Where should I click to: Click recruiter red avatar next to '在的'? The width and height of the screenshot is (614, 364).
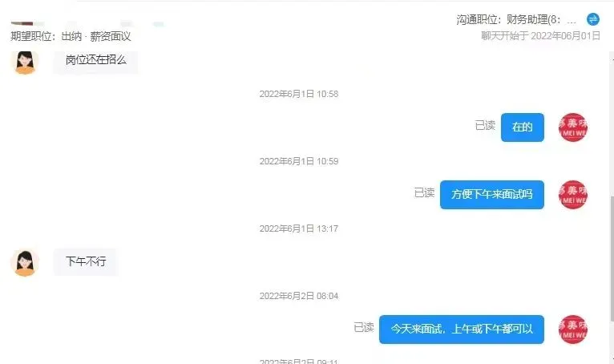tap(572, 127)
